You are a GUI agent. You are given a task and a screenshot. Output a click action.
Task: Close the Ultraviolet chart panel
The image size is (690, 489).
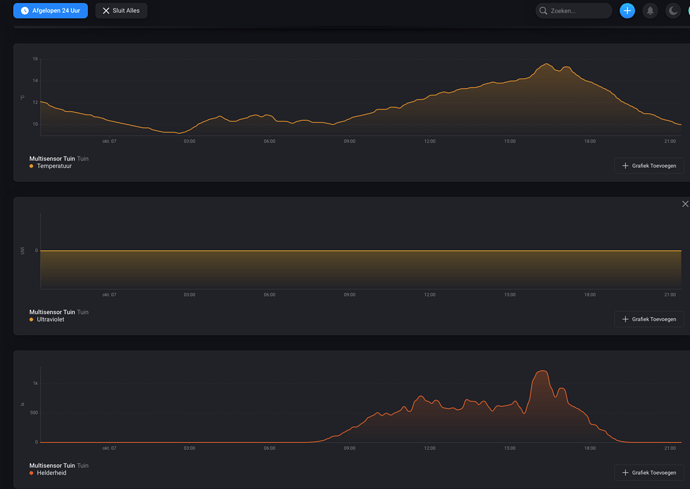point(685,204)
